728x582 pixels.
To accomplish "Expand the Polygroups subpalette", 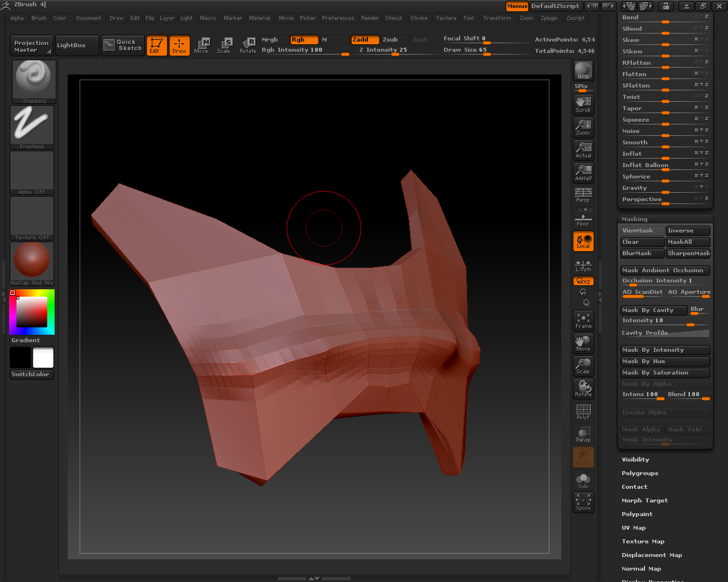I will click(x=640, y=473).
